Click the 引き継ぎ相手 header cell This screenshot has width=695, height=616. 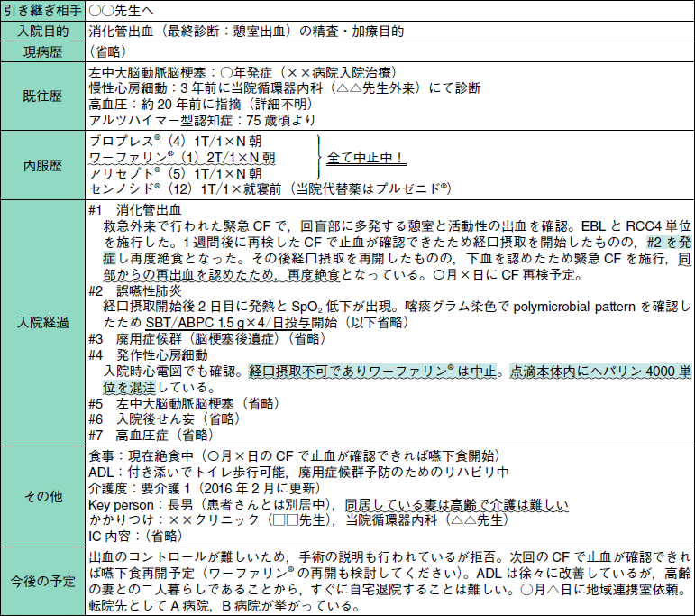[42, 11]
